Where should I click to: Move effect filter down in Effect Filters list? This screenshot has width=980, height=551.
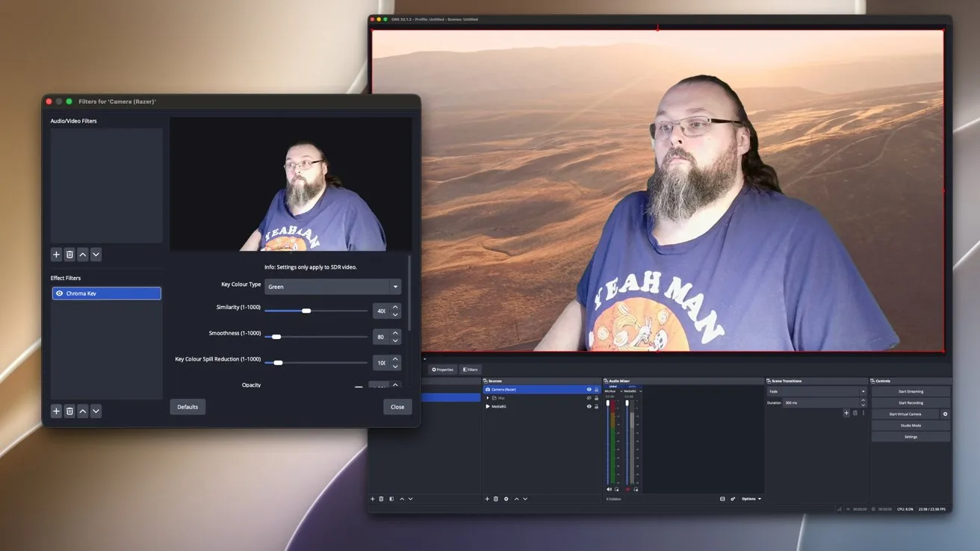96,411
